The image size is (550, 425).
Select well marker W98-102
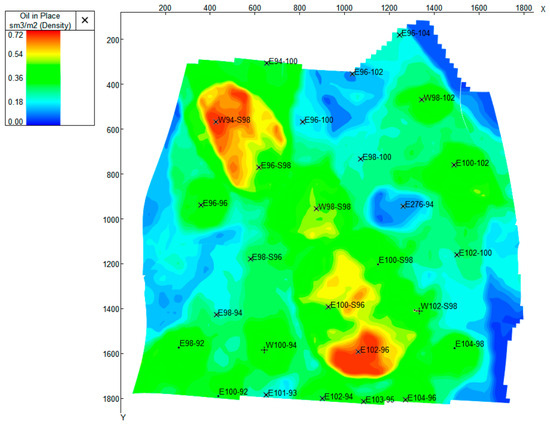point(421,100)
